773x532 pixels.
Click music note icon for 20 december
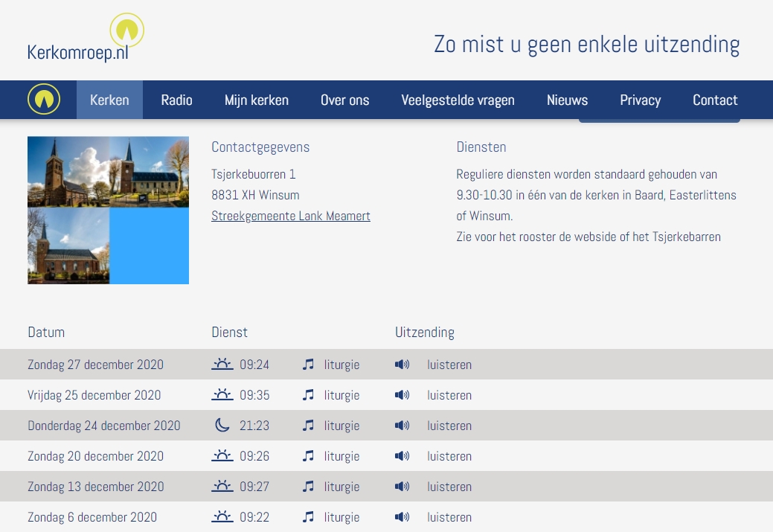click(x=308, y=456)
